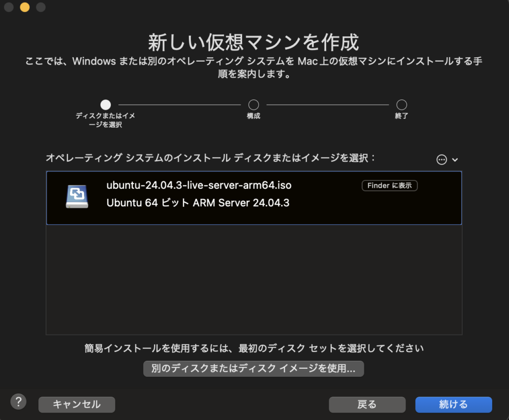This screenshot has width=509, height=420.
Task: Select ubuntu-24.04.3-live-server-arm64.iso file name
Action: click(x=199, y=185)
